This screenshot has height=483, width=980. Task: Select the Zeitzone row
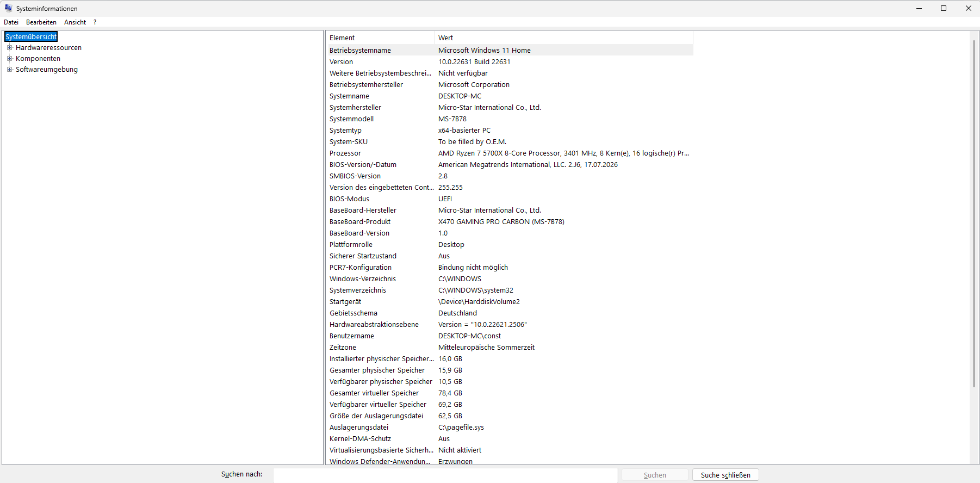510,348
